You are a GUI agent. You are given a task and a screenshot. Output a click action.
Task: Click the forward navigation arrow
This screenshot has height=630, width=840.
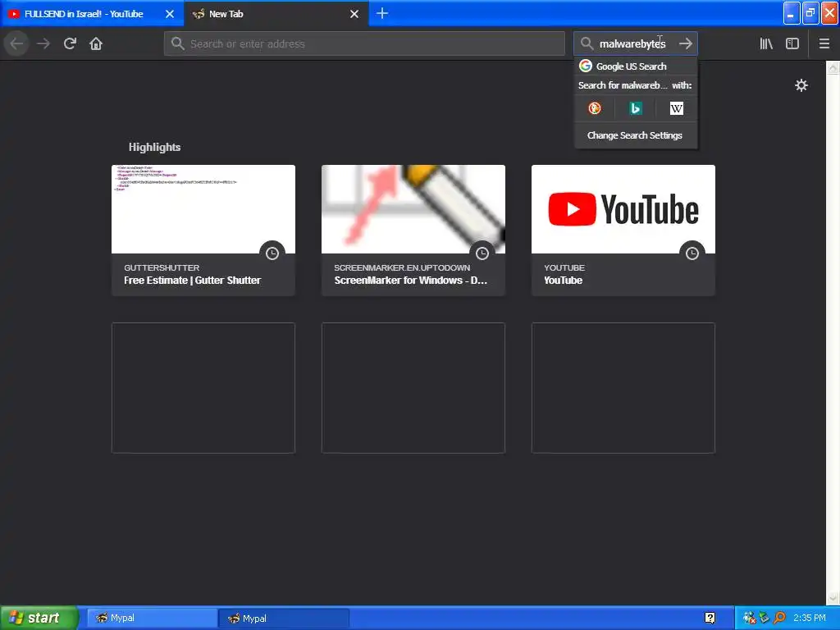43,43
